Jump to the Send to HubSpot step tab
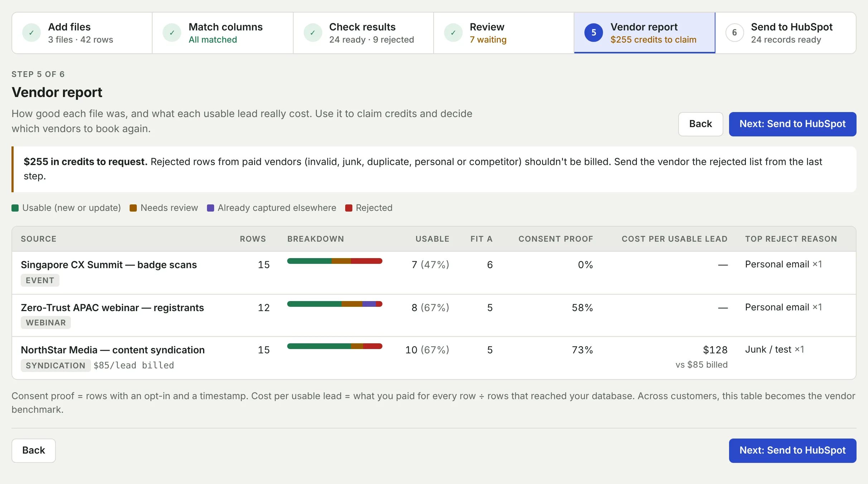868x484 pixels. [x=786, y=33]
